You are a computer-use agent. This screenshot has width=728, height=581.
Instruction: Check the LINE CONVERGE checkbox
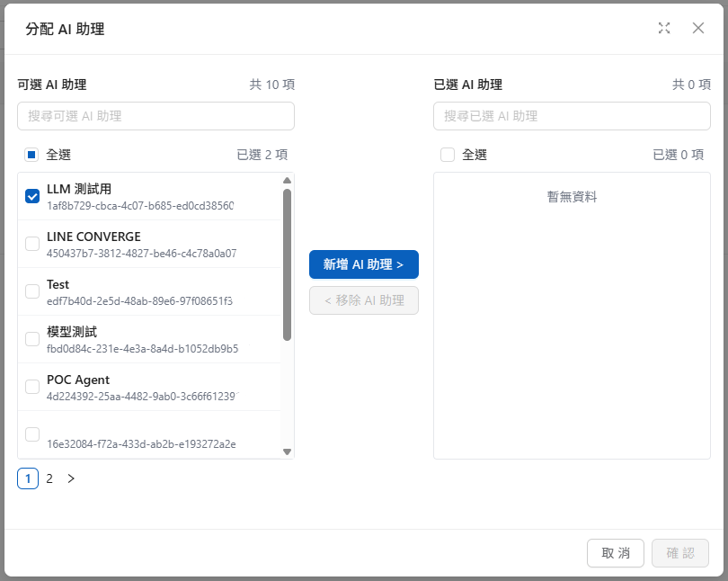pos(32,244)
